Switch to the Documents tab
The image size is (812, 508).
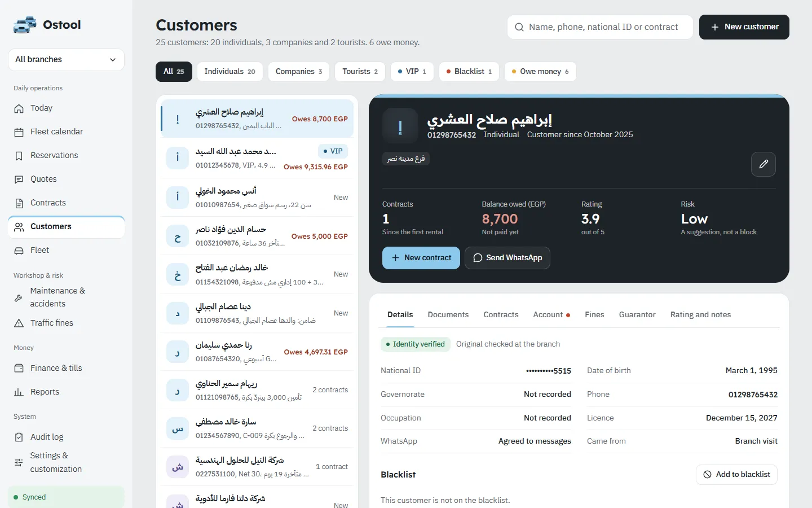click(x=448, y=315)
